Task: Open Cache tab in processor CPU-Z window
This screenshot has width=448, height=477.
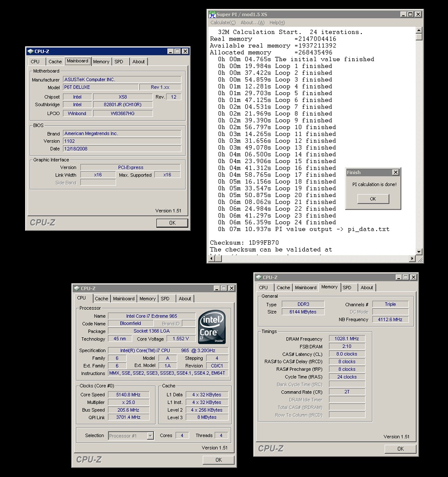Action: (101, 299)
